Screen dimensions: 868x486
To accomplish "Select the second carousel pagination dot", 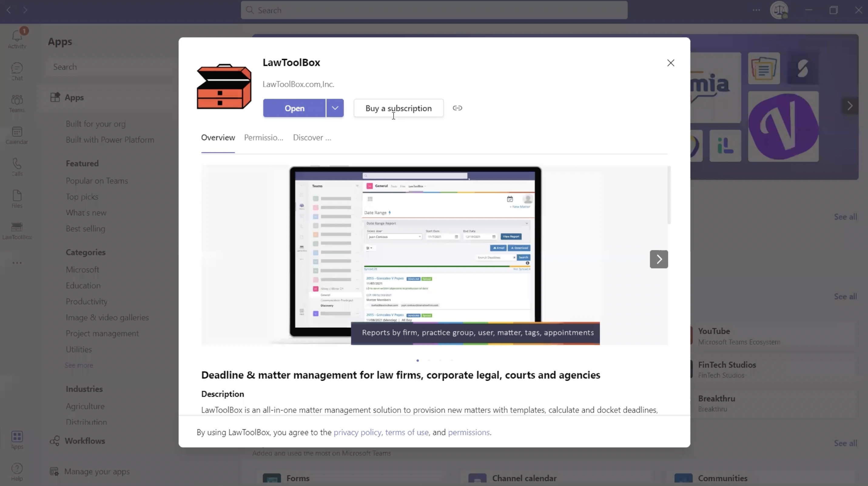I will [429, 360].
